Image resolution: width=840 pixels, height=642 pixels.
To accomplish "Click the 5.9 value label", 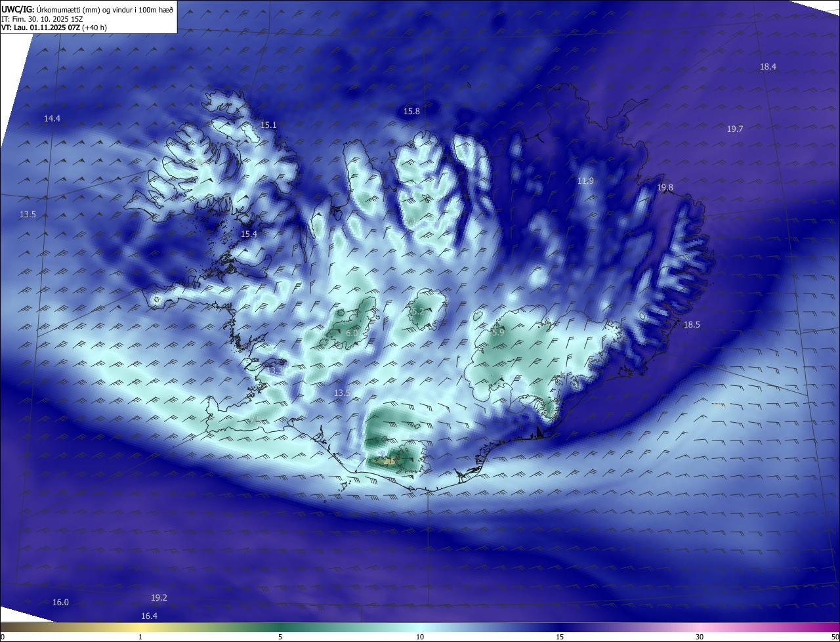I will pyautogui.click(x=497, y=332).
